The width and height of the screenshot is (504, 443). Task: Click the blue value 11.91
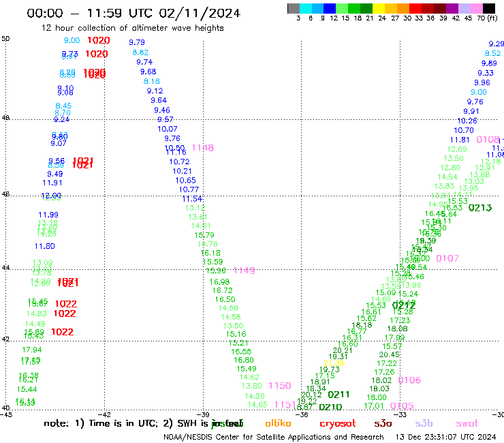(52, 183)
